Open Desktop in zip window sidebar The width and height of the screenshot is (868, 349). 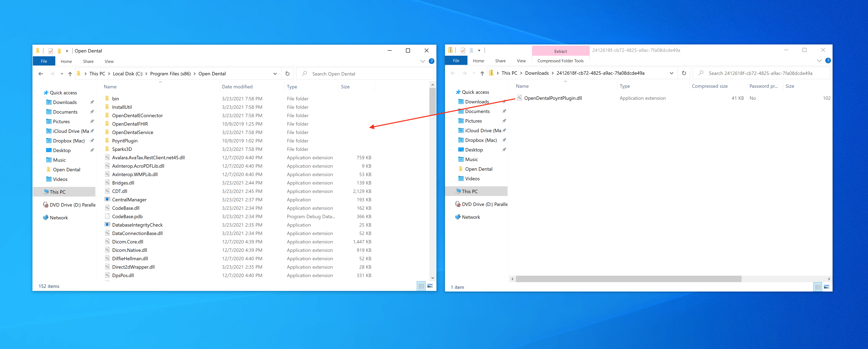coord(474,150)
